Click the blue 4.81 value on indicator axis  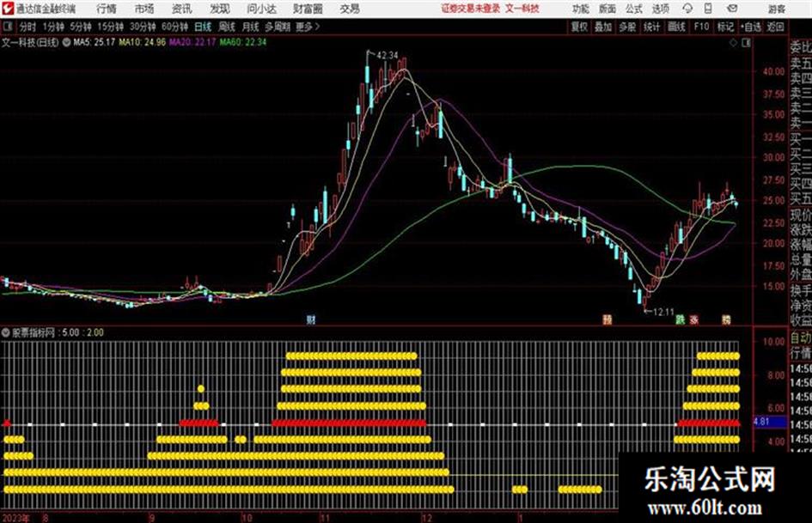762,422
